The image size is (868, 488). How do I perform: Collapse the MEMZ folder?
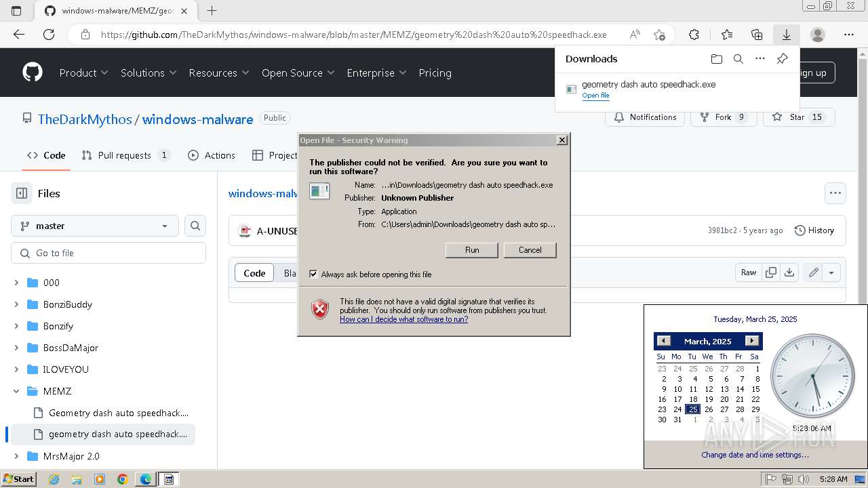click(x=16, y=391)
